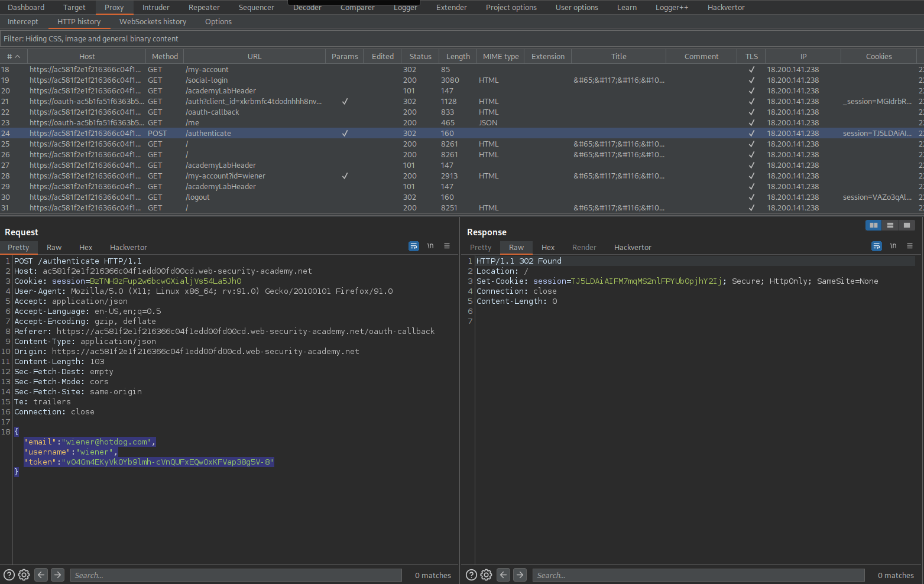Screen dimensions: 924x584
Task: Click TLS checkmark for row 24
Action: click(751, 134)
